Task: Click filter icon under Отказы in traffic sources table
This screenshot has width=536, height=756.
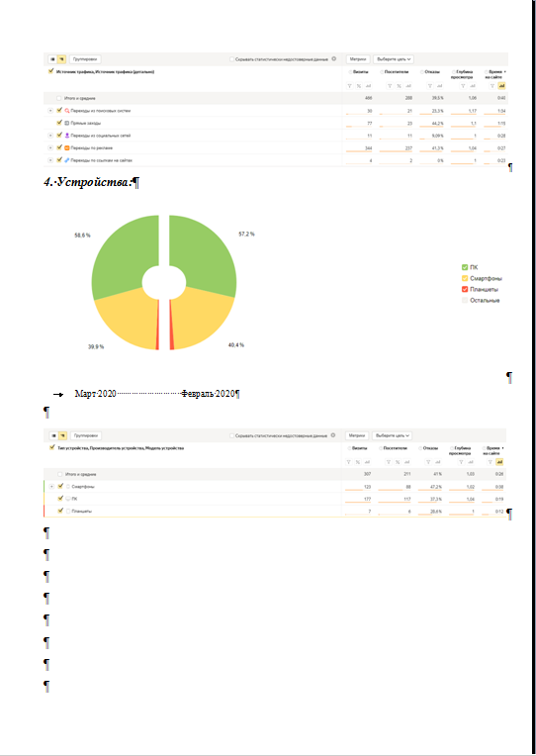Action: coord(430,86)
